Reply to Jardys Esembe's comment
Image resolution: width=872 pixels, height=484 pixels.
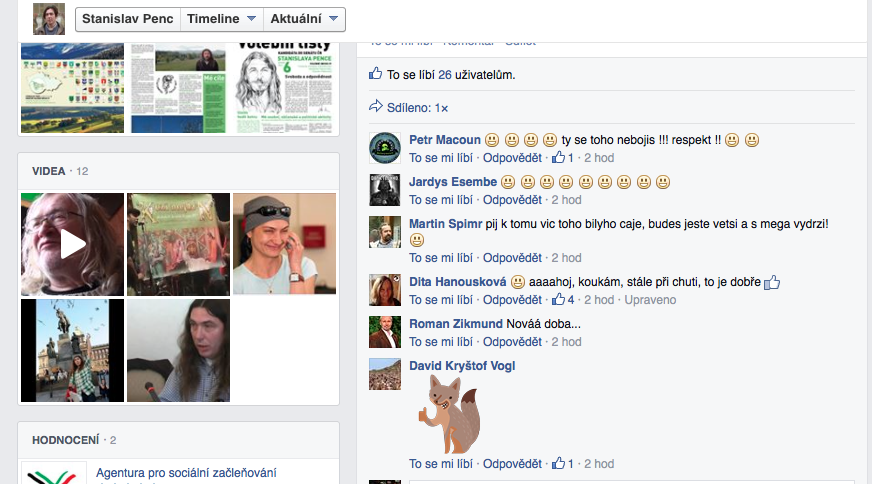(512, 200)
